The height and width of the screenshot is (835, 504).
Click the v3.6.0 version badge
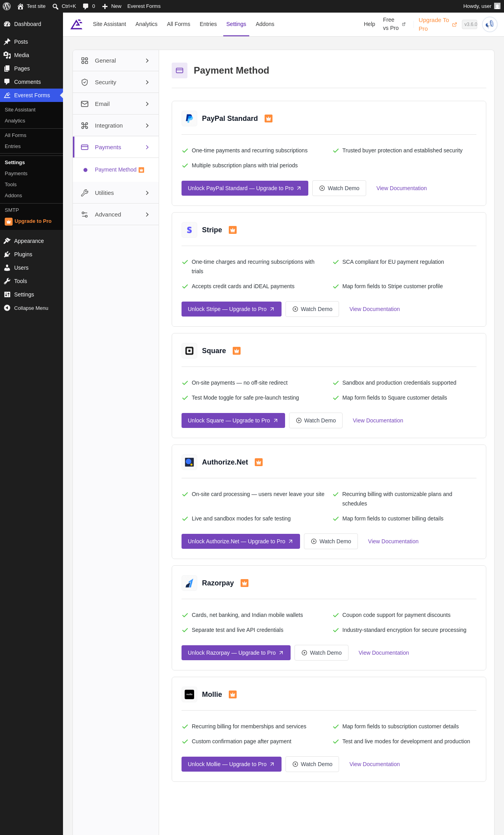pos(470,24)
